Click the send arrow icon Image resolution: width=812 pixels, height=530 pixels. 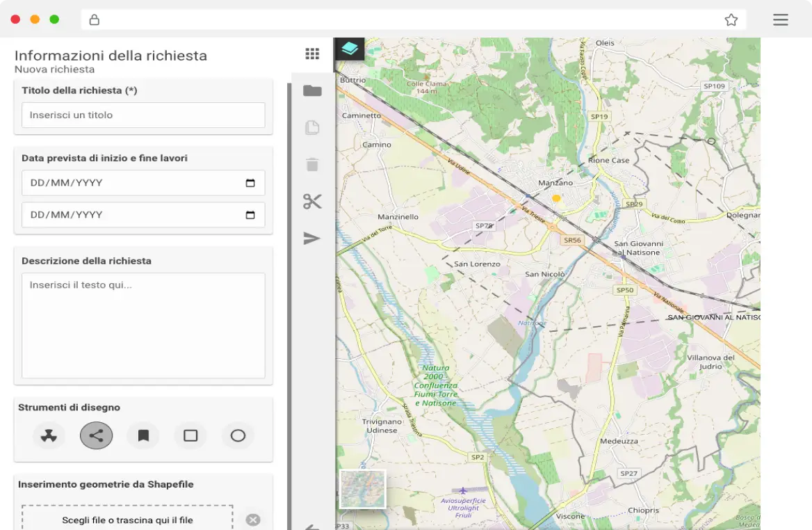tap(312, 239)
